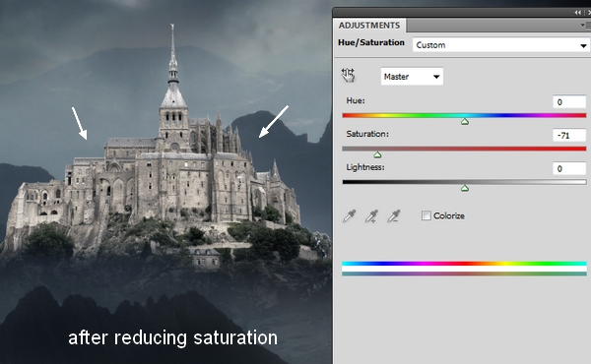Click the preset dropdown arrow
This screenshot has height=364, width=591.
pos(583,45)
